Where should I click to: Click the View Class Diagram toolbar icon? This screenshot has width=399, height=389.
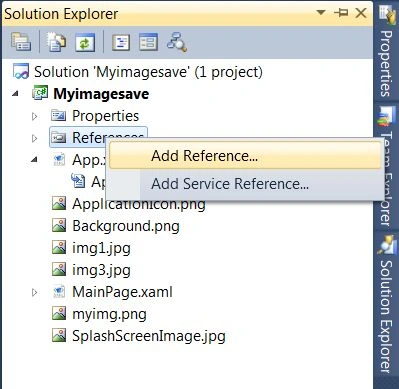[177, 42]
